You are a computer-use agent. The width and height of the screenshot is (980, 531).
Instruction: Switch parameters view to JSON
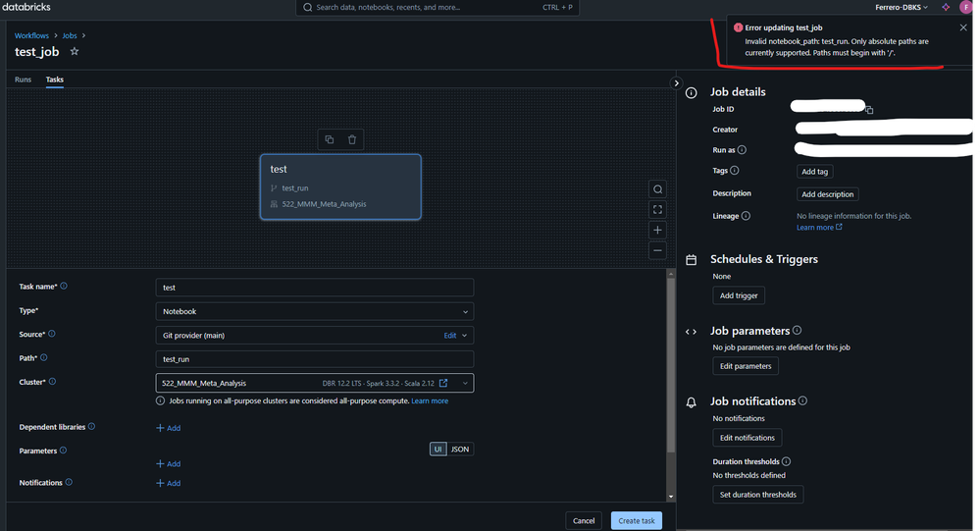click(460, 449)
